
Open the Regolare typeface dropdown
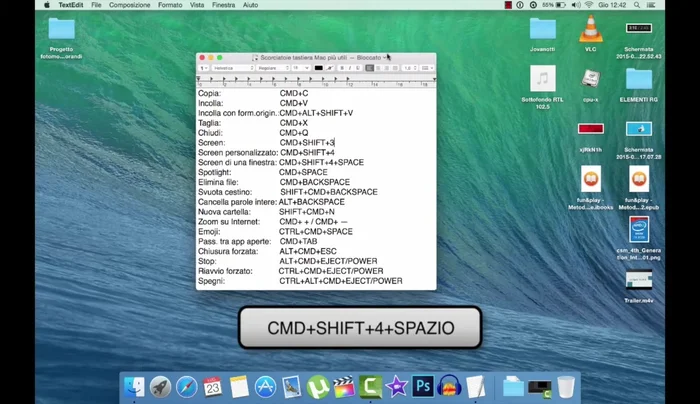pos(273,68)
